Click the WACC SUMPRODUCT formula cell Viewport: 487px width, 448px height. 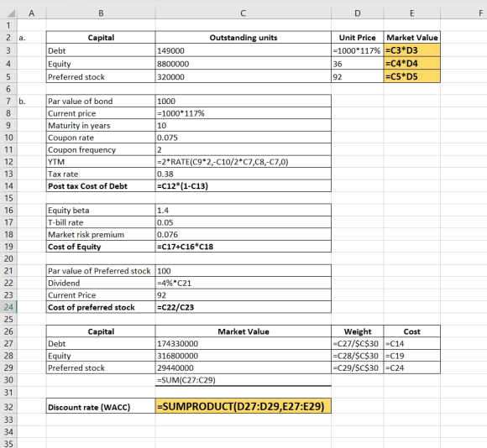click(243, 406)
